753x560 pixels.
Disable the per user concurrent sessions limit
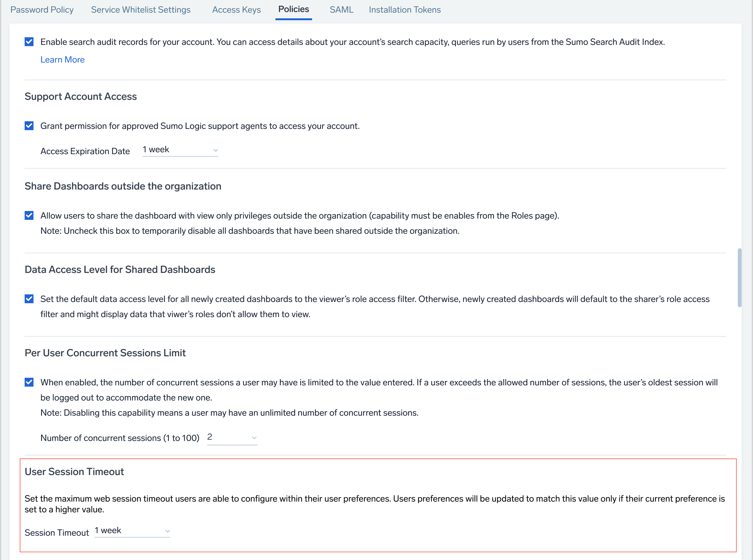29,382
